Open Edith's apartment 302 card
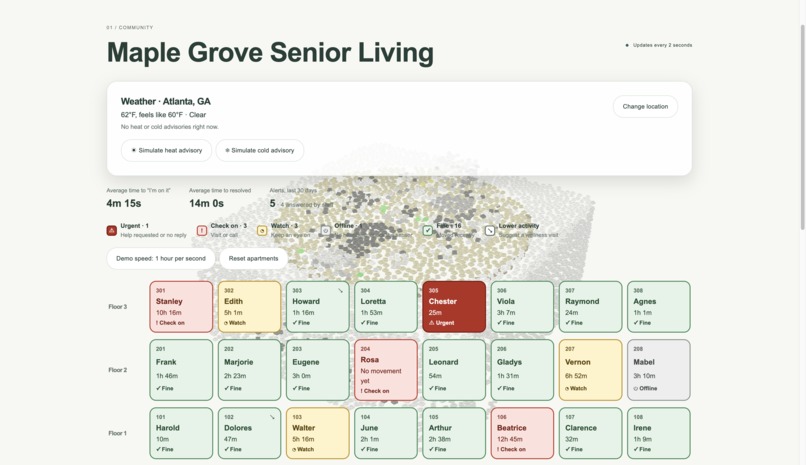 (x=249, y=307)
